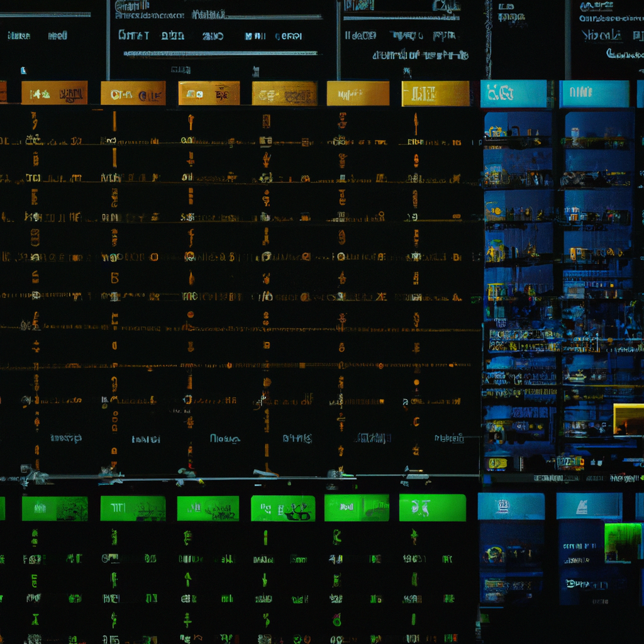Select the fourth orange header tile icon
This screenshot has width=644, height=644.
(284, 94)
